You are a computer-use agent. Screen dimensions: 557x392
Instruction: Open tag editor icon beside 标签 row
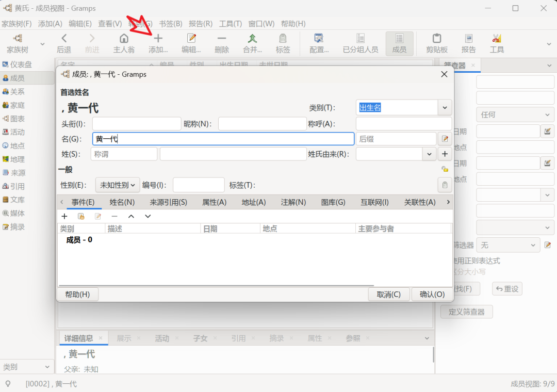coord(444,185)
